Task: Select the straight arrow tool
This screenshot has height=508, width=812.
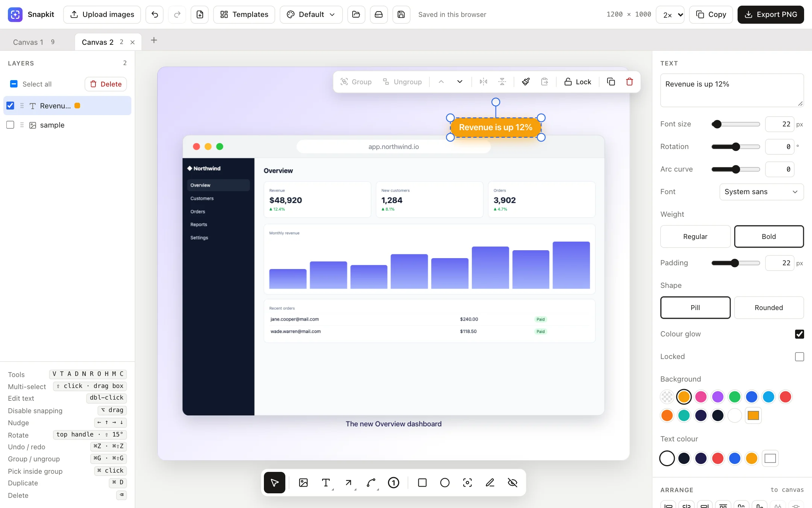Action: [348, 482]
